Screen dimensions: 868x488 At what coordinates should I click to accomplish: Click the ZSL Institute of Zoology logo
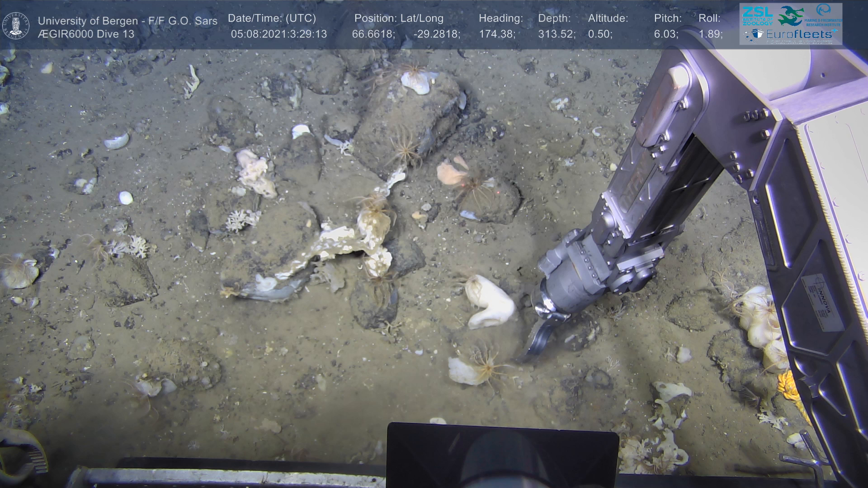(x=757, y=16)
